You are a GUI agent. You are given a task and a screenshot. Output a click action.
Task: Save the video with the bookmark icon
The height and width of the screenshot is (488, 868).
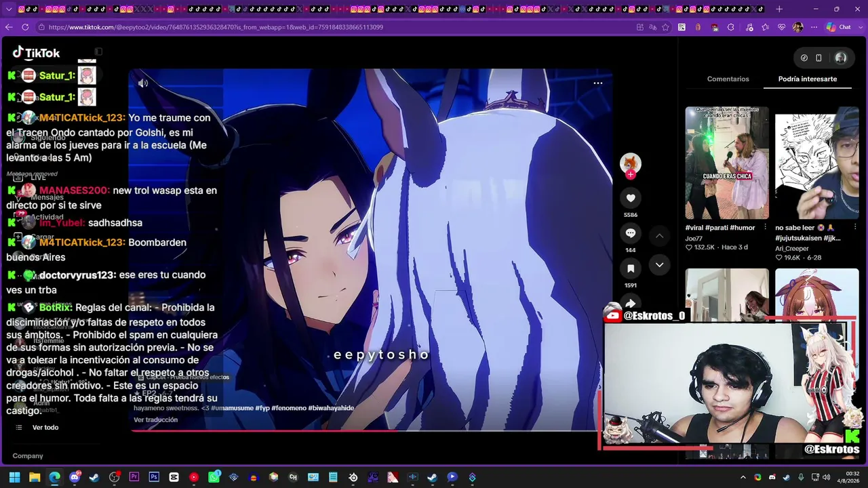(631, 268)
